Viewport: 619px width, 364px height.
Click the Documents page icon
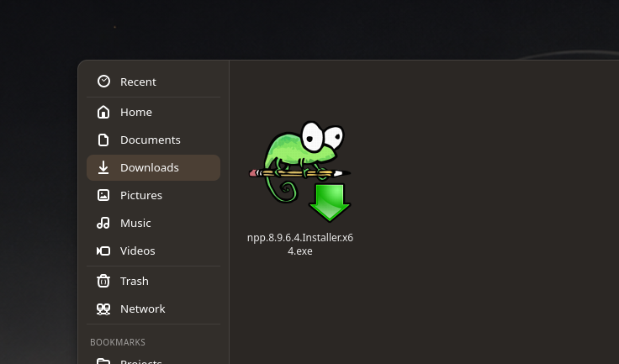click(103, 140)
